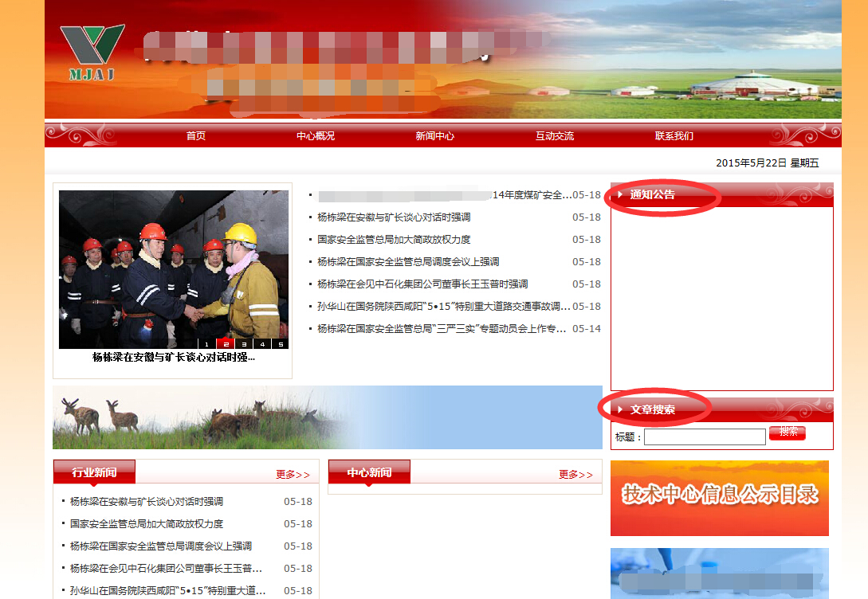Switch to the 行业新闻 tab
This screenshot has width=868, height=599.
(x=94, y=472)
